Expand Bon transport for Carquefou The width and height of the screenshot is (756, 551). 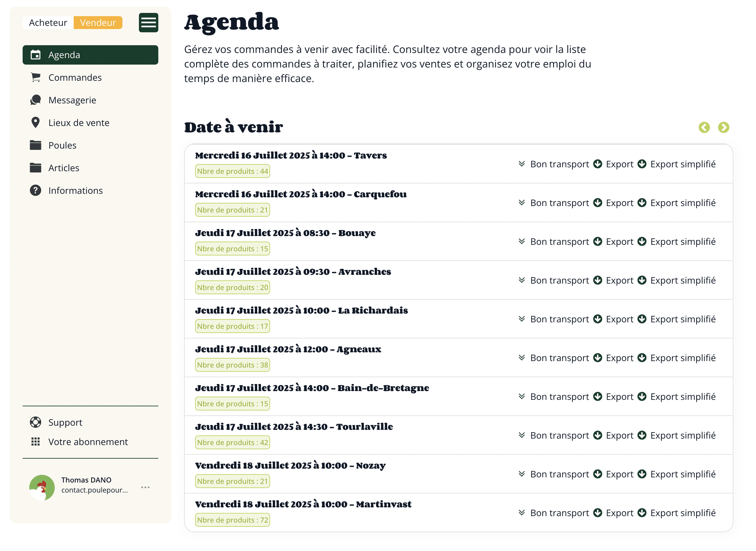click(x=554, y=203)
